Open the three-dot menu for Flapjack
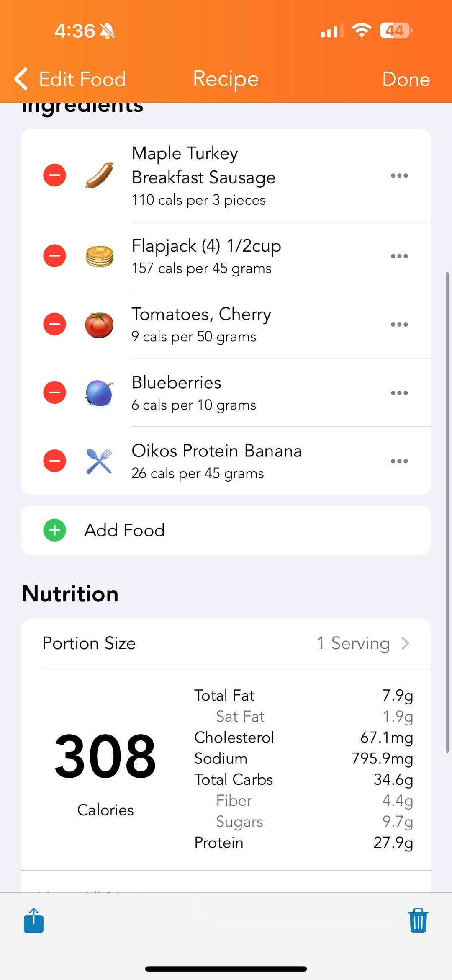 pyautogui.click(x=399, y=256)
